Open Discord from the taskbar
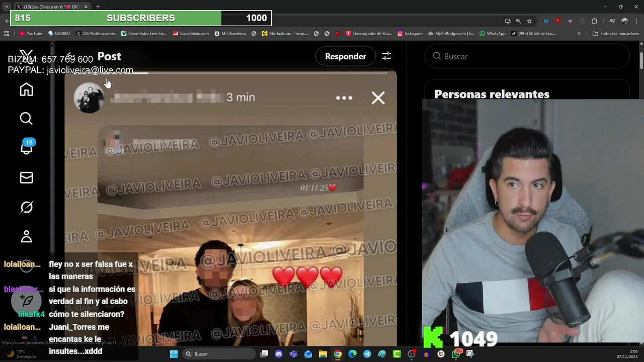 tap(279, 354)
